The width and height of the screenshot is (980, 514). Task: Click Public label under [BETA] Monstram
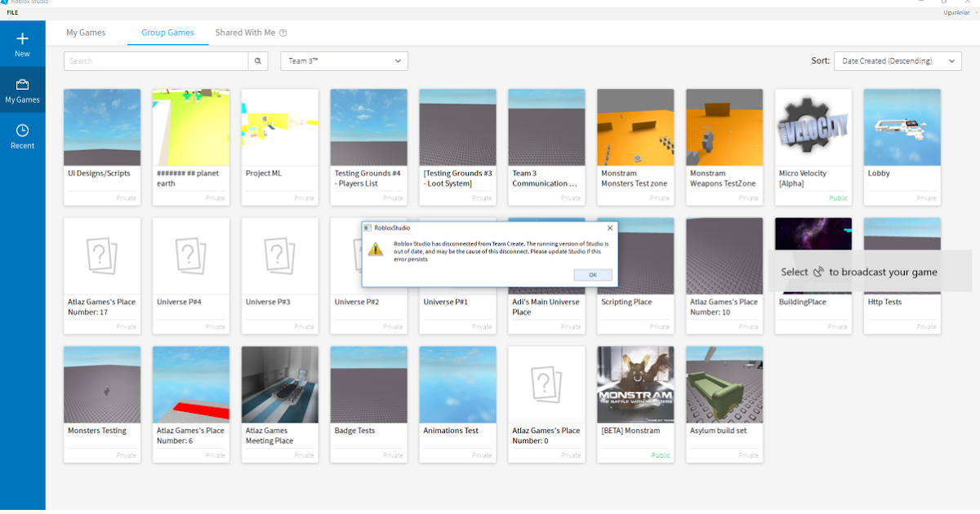click(661, 455)
